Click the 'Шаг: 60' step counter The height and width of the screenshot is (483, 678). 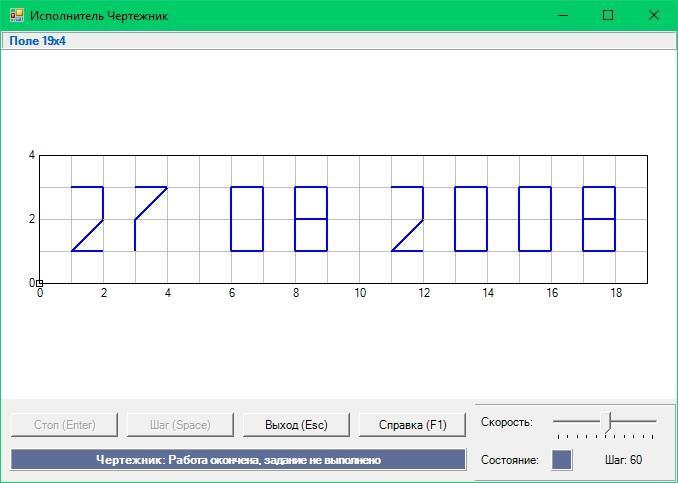pos(624,460)
